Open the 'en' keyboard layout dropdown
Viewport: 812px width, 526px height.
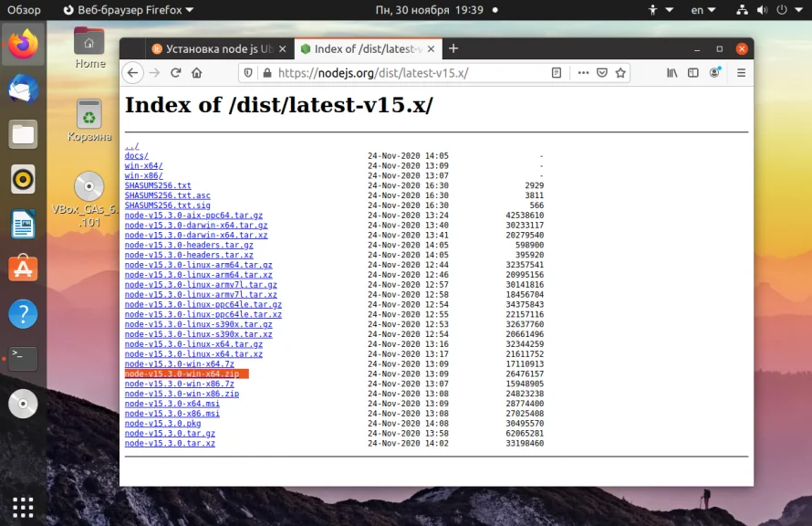point(703,10)
